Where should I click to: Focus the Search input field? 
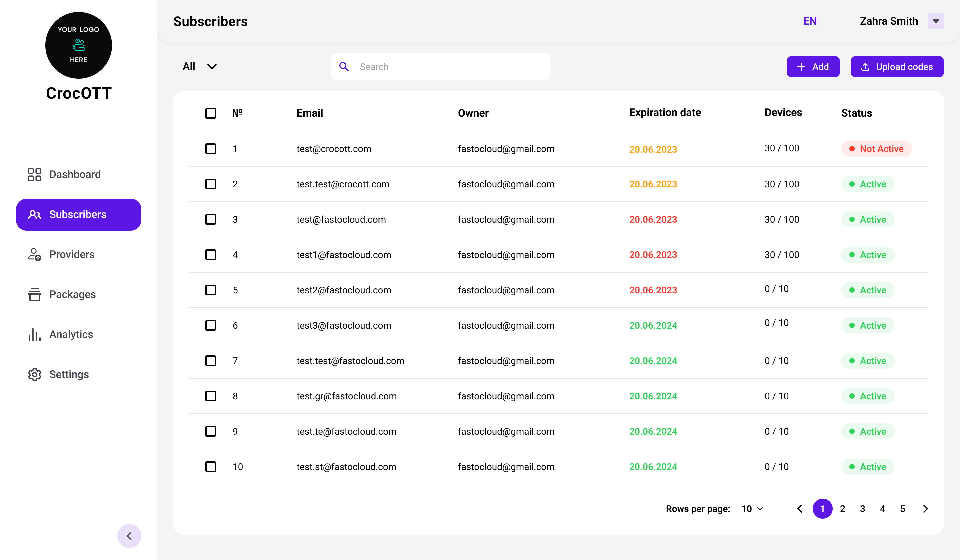tap(450, 67)
